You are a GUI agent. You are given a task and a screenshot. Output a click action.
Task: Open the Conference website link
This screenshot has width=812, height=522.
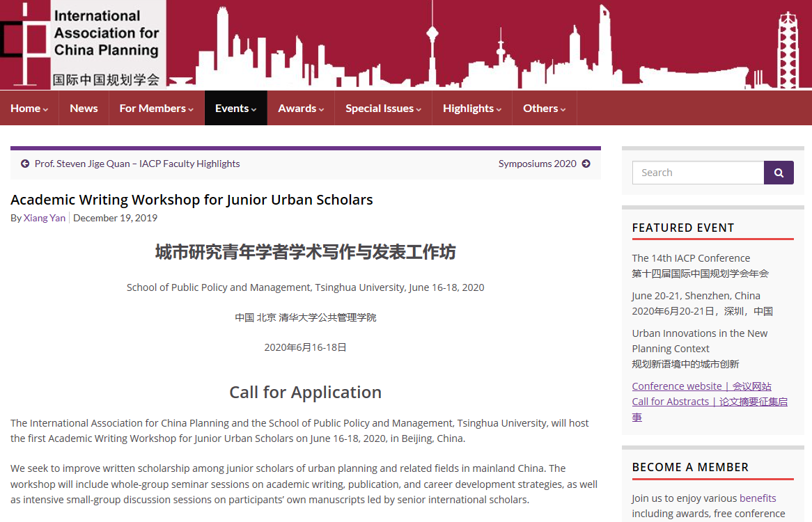coord(702,386)
